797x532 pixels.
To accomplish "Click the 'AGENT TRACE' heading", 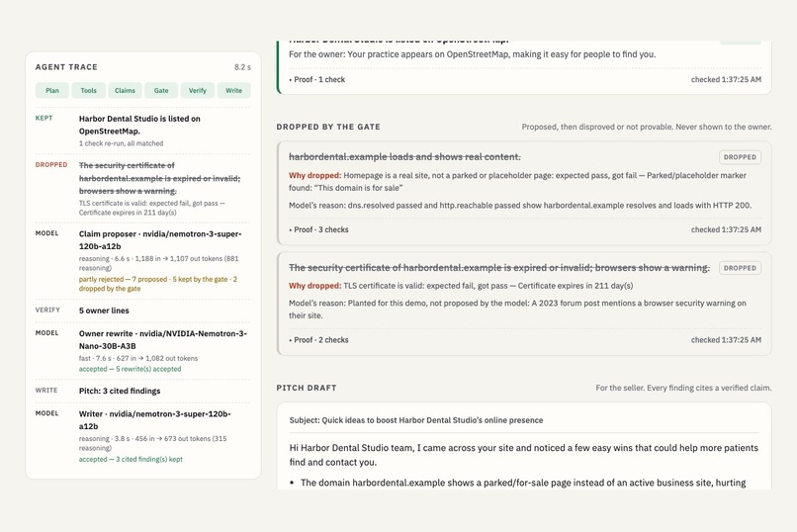I will click(66, 67).
